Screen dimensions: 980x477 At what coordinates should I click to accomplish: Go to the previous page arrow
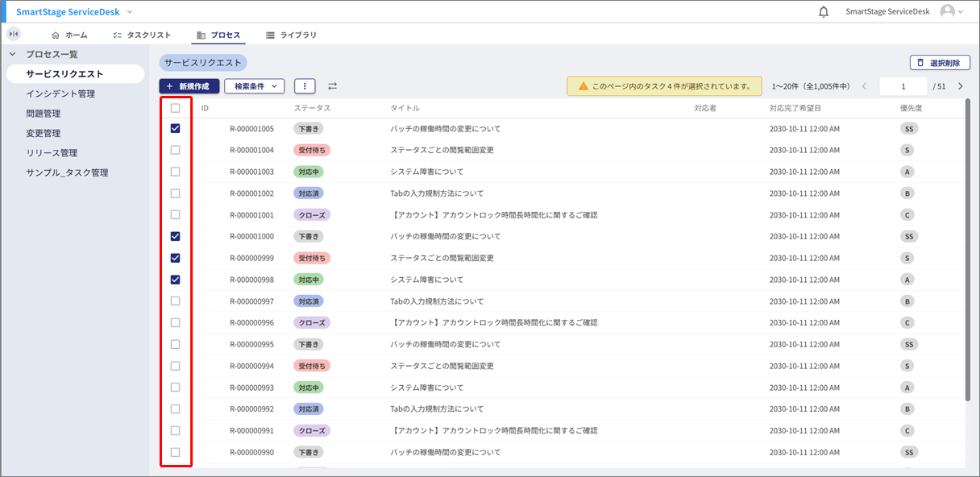click(865, 86)
